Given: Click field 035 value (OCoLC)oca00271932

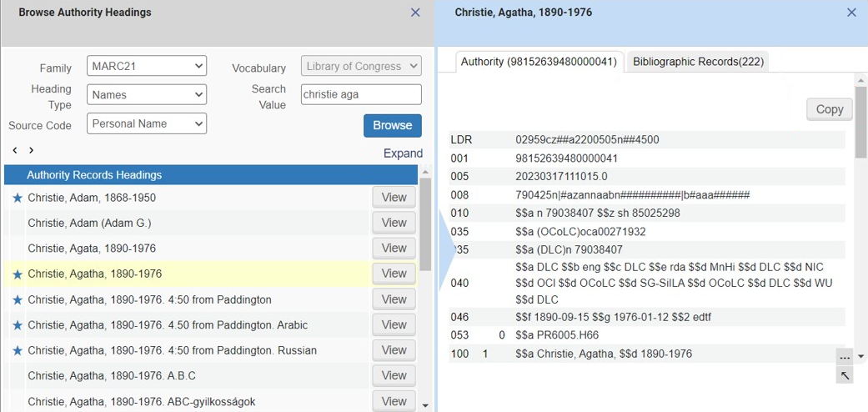Looking at the screenshot, I should pos(580,232).
